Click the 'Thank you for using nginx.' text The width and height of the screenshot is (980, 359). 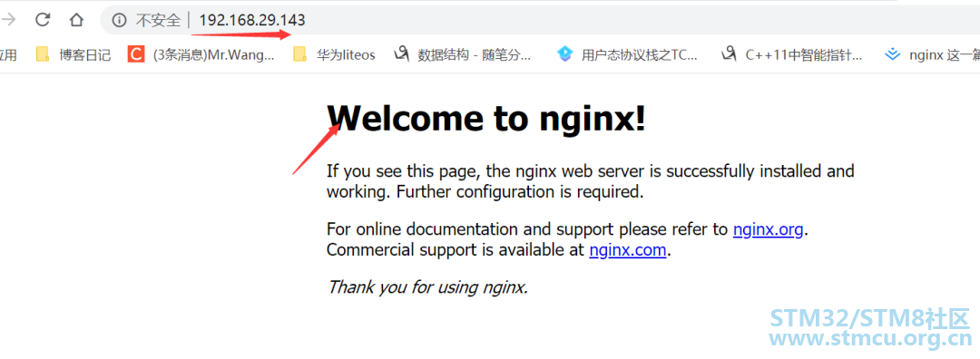pos(427,287)
